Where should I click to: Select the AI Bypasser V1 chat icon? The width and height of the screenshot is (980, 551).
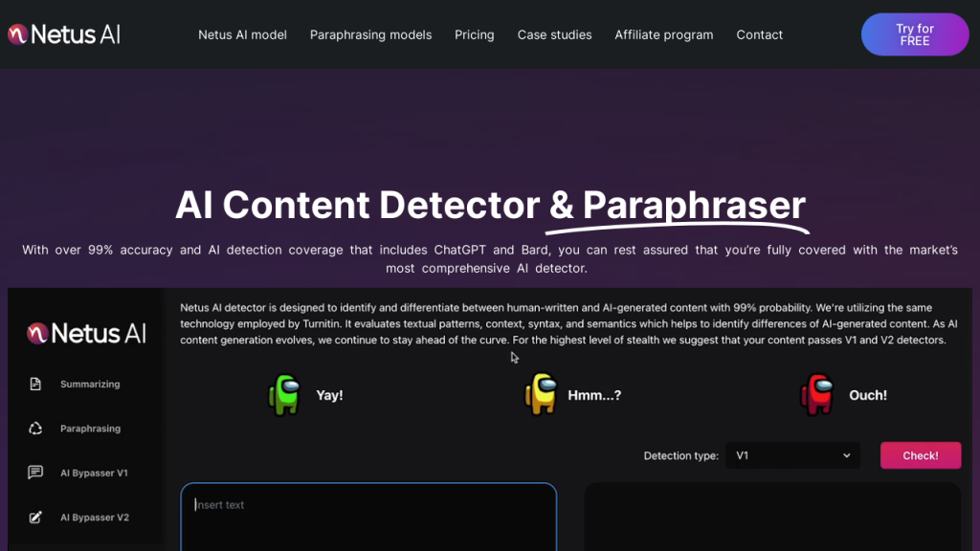click(x=35, y=473)
